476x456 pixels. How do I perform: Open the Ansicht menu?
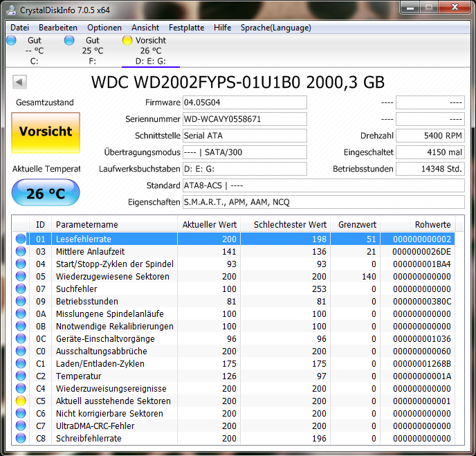tap(145, 28)
